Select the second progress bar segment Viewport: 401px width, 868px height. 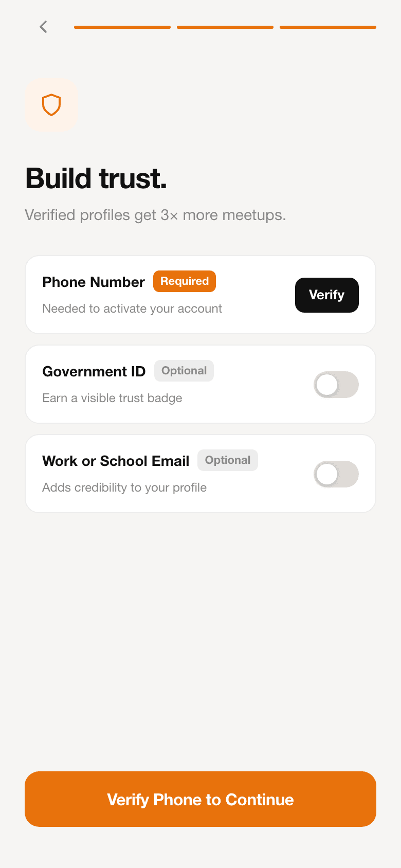click(225, 27)
